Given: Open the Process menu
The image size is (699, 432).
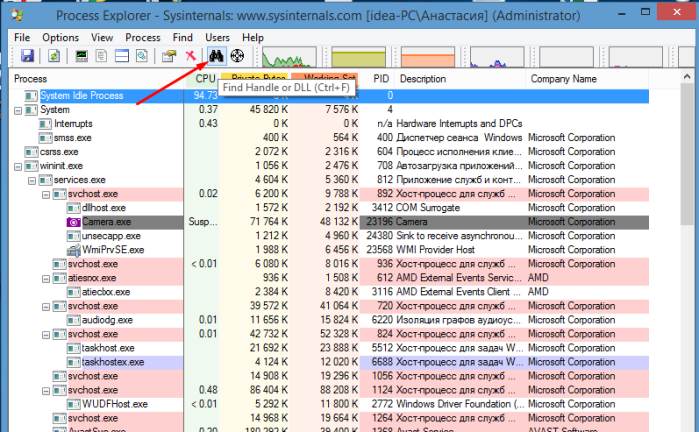Looking at the screenshot, I should pyautogui.click(x=143, y=37).
